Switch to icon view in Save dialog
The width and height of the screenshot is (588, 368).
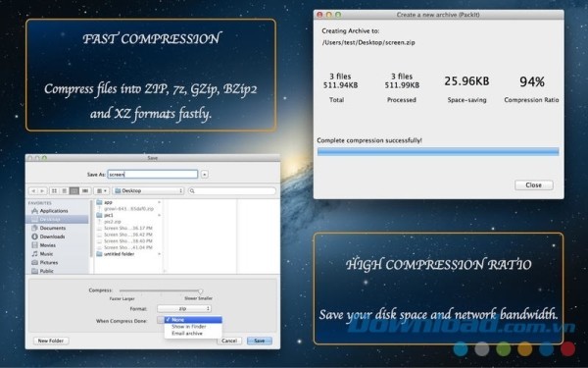[x=54, y=190]
